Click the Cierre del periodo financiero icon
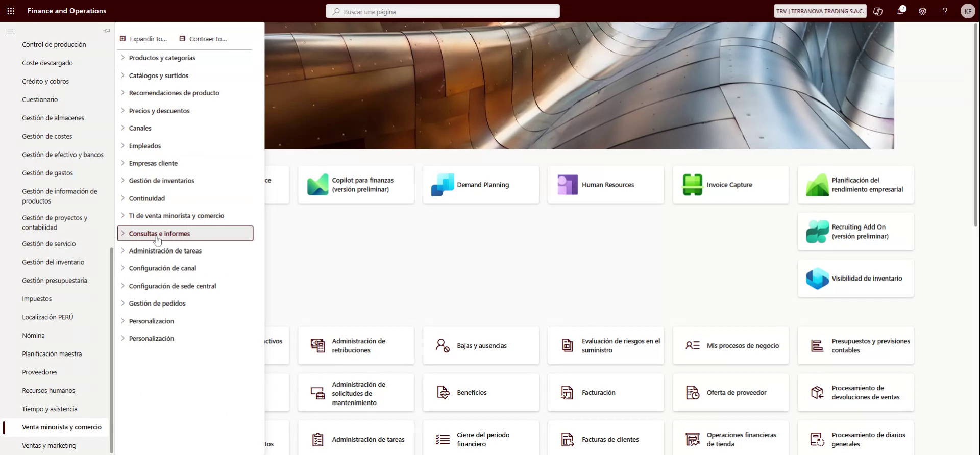 tap(443, 440)
